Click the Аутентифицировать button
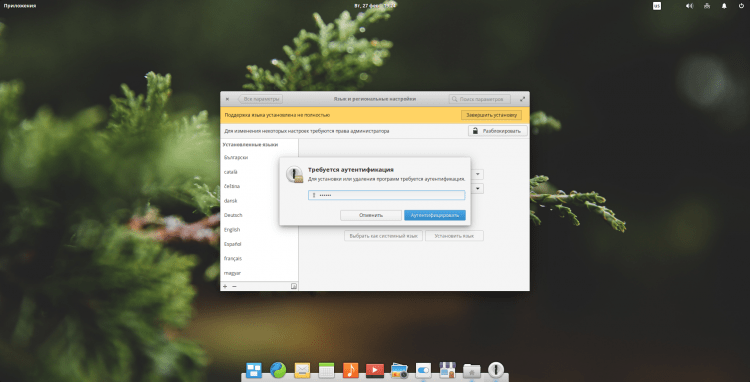The image size is (750, 382). click(434, 215)
